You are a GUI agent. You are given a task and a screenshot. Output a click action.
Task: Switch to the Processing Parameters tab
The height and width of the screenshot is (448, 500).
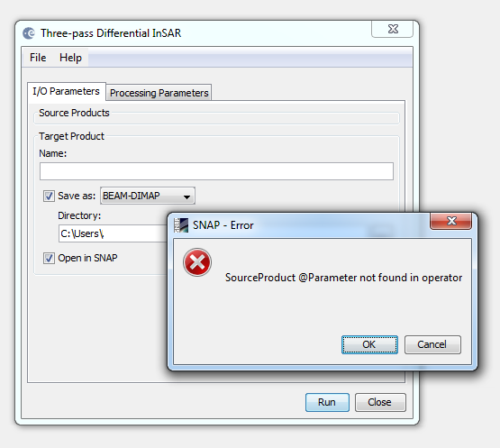159,93
